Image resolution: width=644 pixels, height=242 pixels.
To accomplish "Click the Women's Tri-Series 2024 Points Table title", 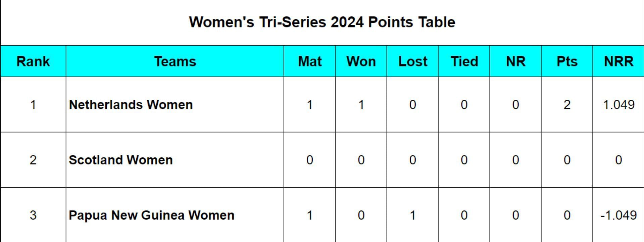I will (322, 22).
